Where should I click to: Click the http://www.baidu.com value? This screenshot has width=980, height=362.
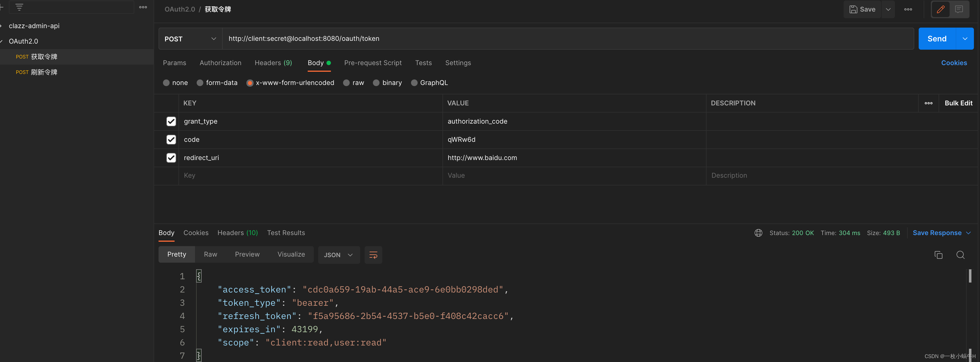pyautogui.click(x=482, y=158)
